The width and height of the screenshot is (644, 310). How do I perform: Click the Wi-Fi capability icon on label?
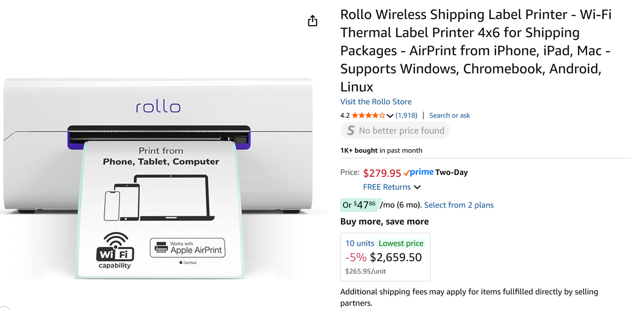(x=115, y=250)
